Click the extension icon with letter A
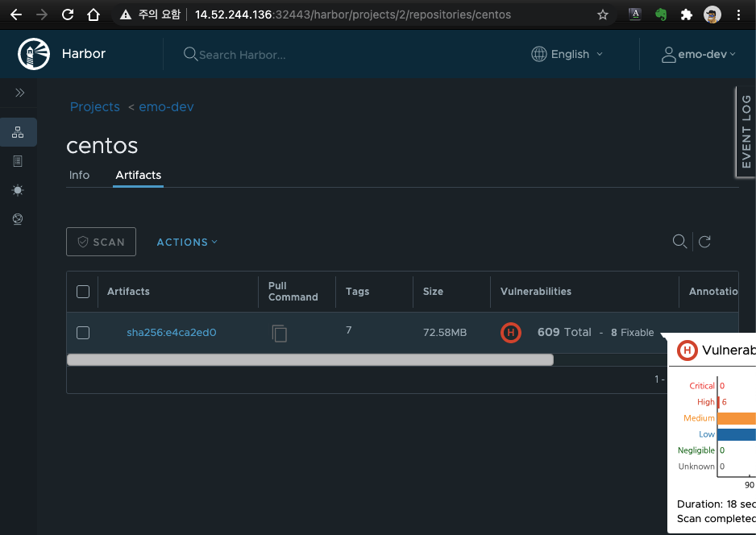 [x=635, y=15]
